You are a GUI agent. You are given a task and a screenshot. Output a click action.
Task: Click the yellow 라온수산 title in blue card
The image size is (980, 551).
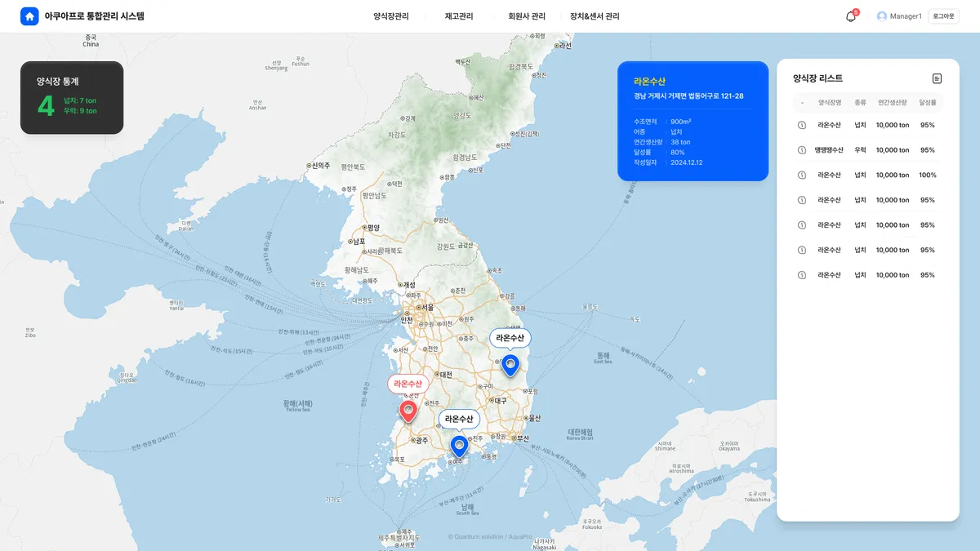point(649,81)
